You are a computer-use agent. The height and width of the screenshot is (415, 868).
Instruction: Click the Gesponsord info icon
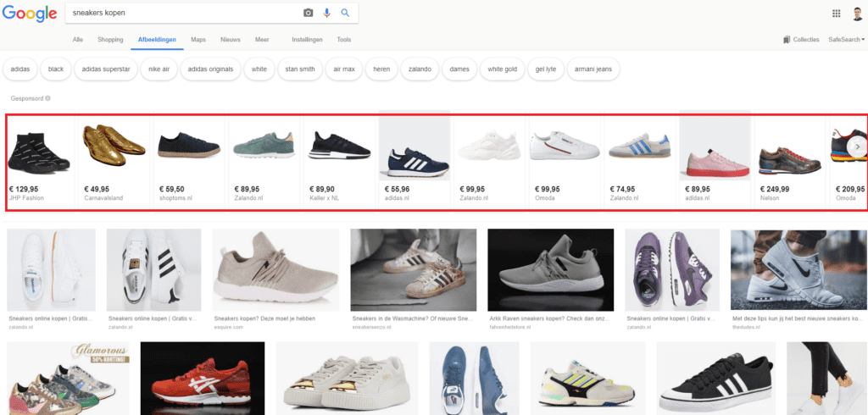tap(47, 98)
